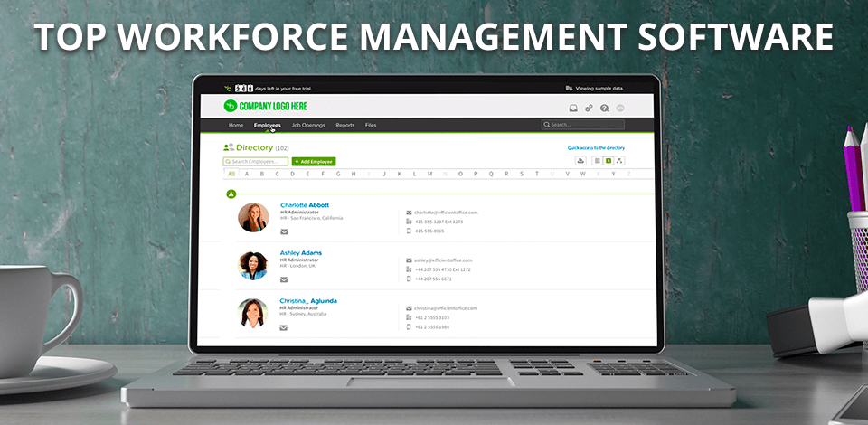Click mail icon beside ashley@efficientoffice.com

(409, 260)
